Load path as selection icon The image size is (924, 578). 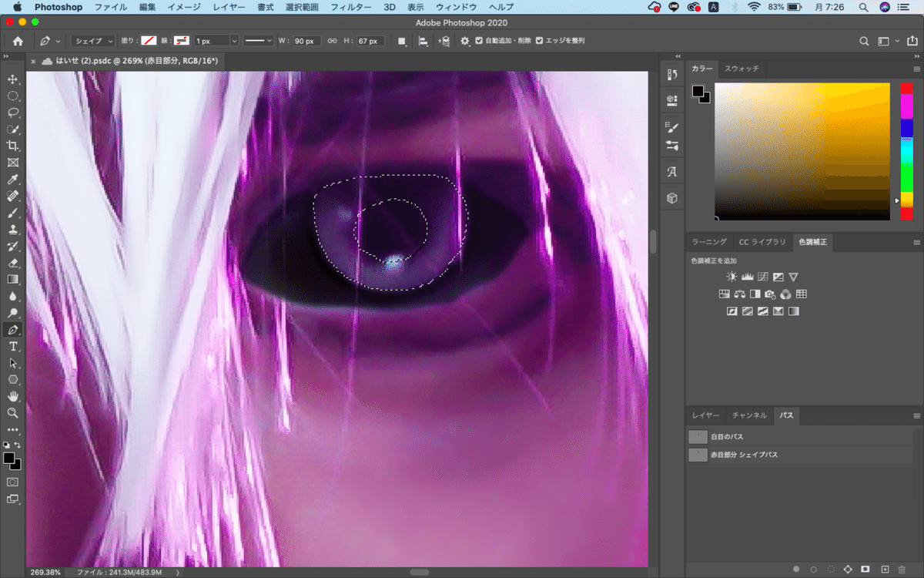[x=830, y=569]
